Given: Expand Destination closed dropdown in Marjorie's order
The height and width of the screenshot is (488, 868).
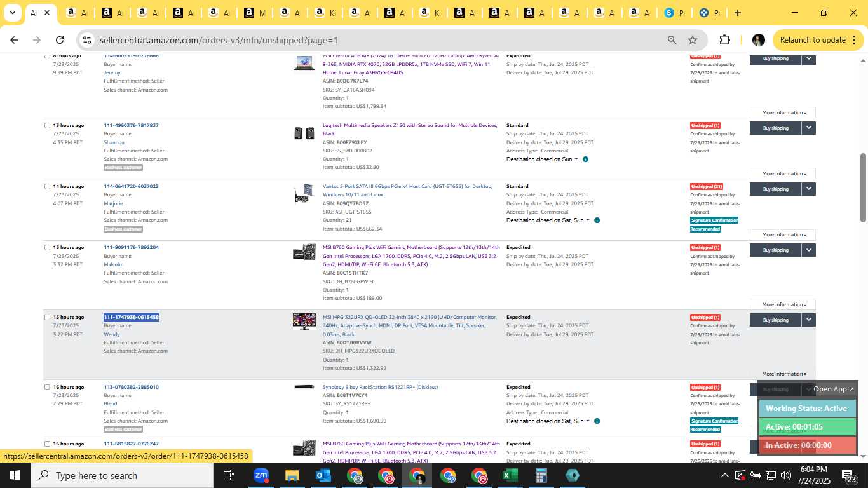Looking at the screenshot, I should coord(588,220).
